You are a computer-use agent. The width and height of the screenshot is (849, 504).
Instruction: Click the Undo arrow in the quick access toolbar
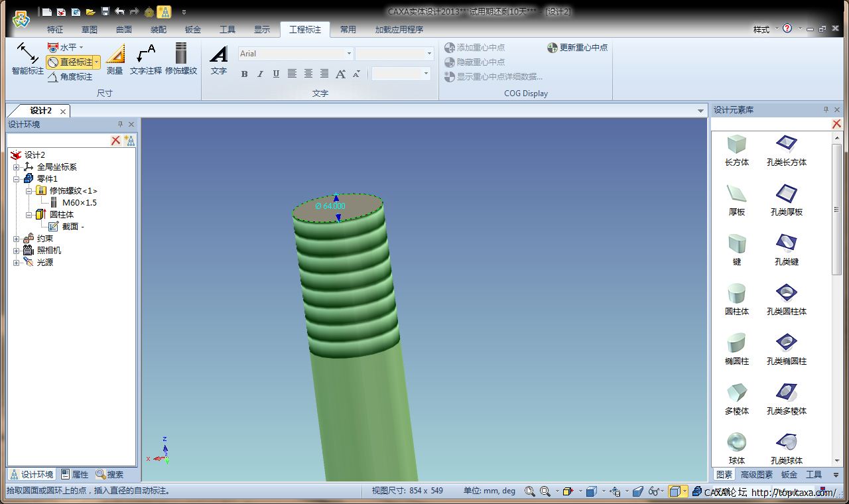[119, 11]
